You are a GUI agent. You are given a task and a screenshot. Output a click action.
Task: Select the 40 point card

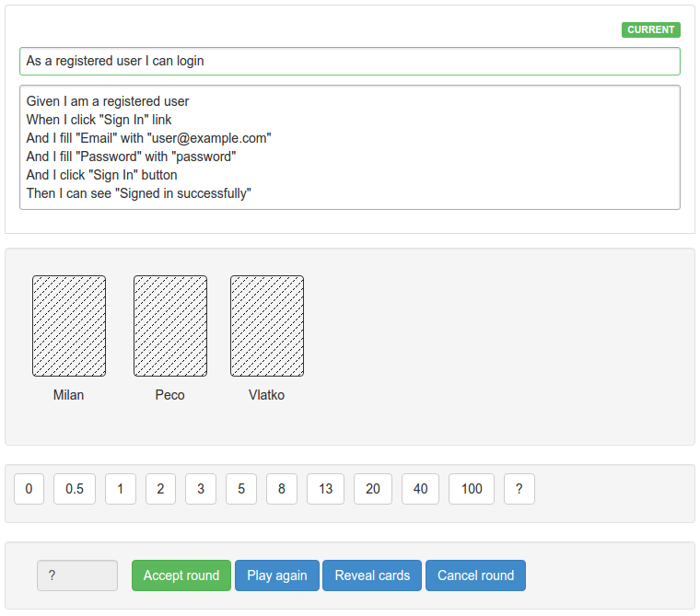pos(421,489)
